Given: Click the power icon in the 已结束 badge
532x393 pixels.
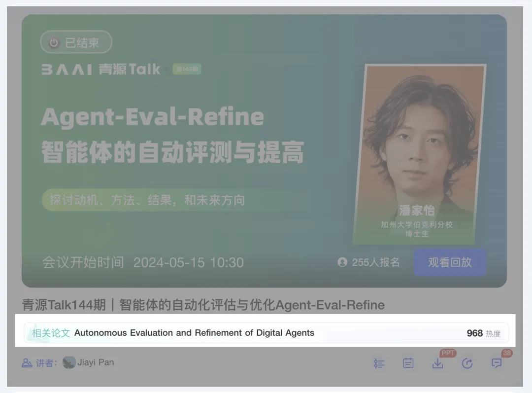Looking at the screenshot, I should point(53,43).
